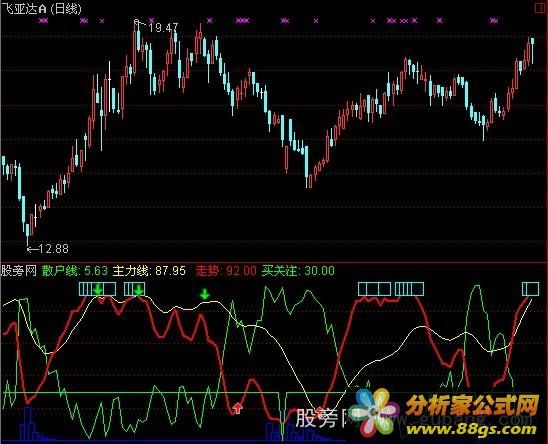Click the 走势: 92.00 indicator label
Image resolution: width=548 pixels, height=444 pixels.
[x=226, y=271]
